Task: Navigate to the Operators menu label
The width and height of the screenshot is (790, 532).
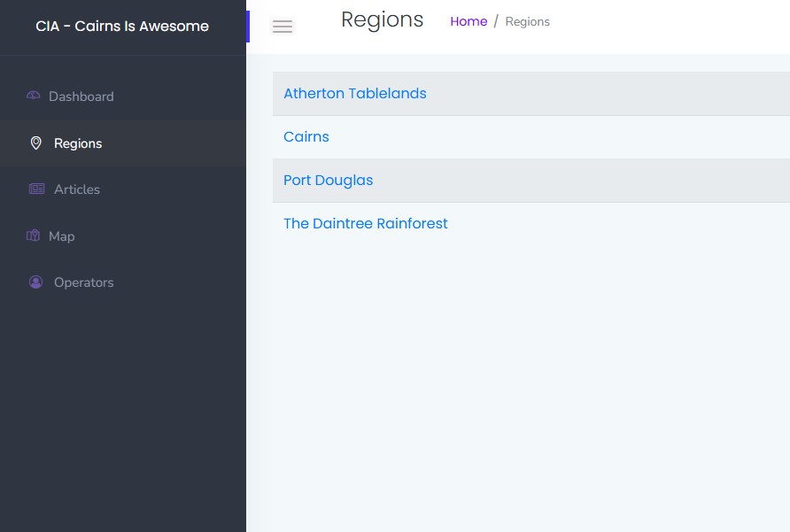Action: point(84,282)
